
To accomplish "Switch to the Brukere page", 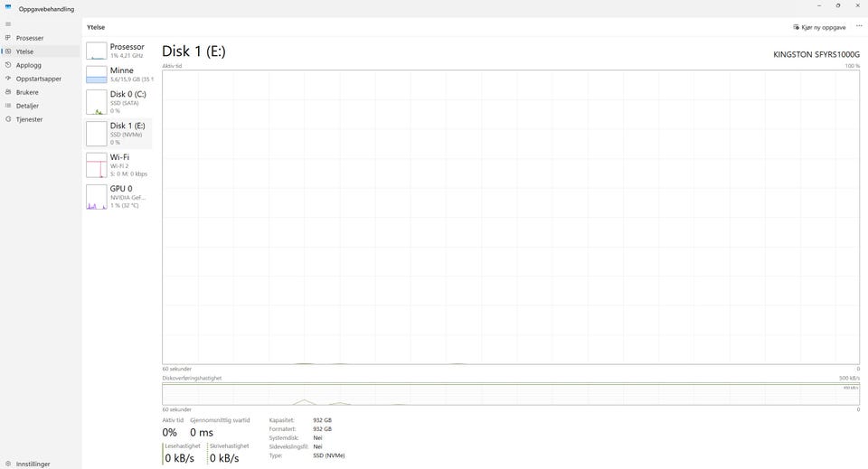I will point(27,92).
